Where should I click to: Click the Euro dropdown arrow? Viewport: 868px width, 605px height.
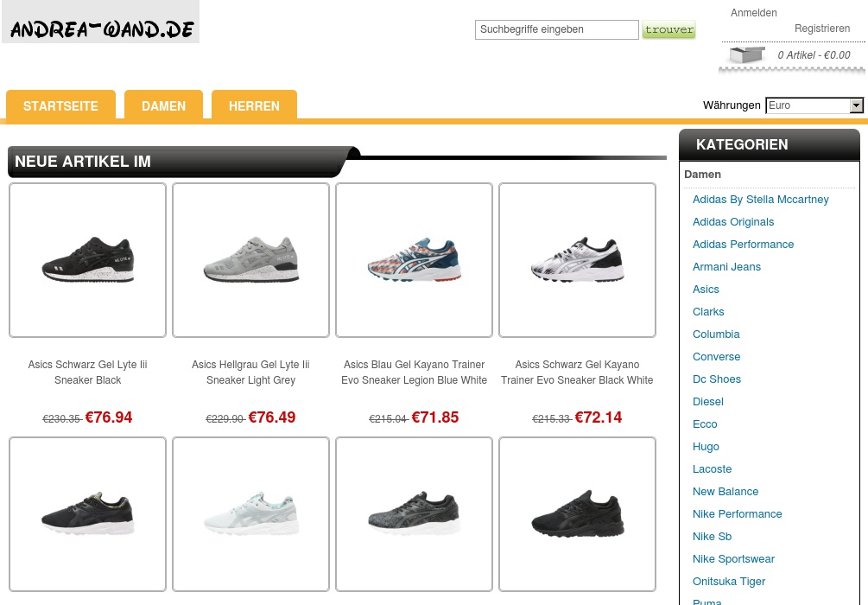tap(857, 105)
